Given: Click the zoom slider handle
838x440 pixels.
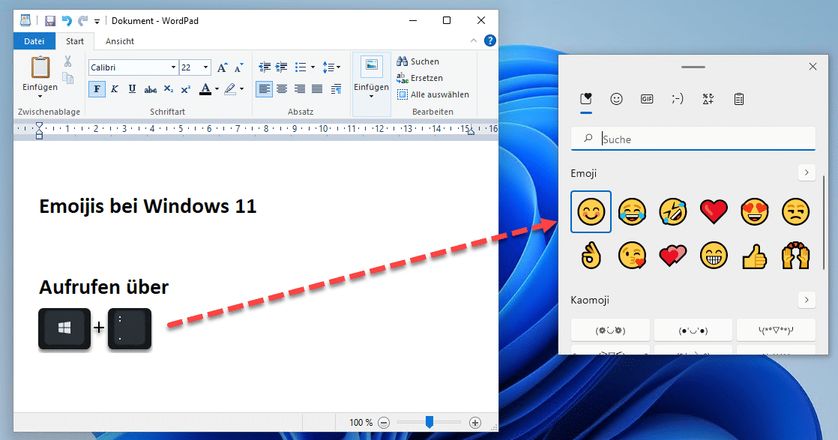Looking at the screenshot, I should click(429, 422).
